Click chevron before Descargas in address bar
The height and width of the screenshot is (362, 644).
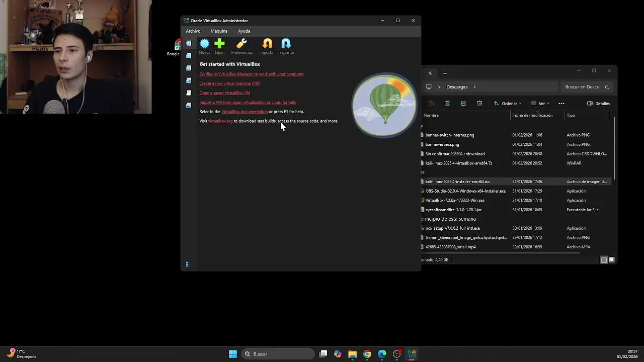pos(439,87)
